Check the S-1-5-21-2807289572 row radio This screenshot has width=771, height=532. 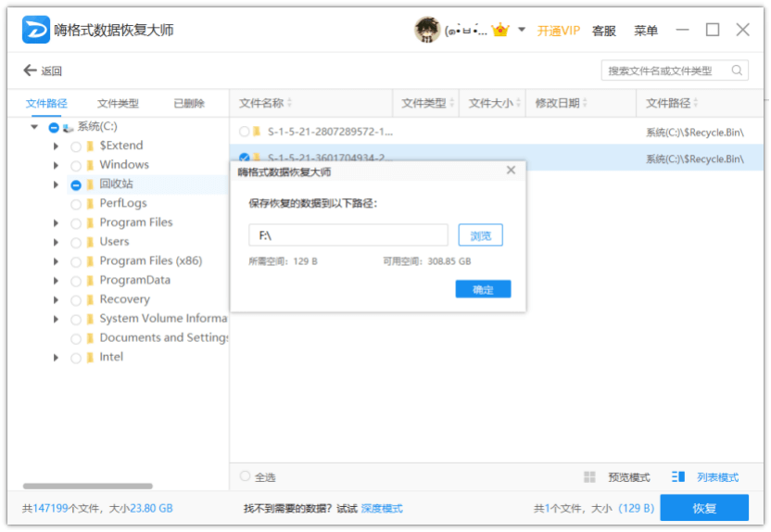(244, 132)
